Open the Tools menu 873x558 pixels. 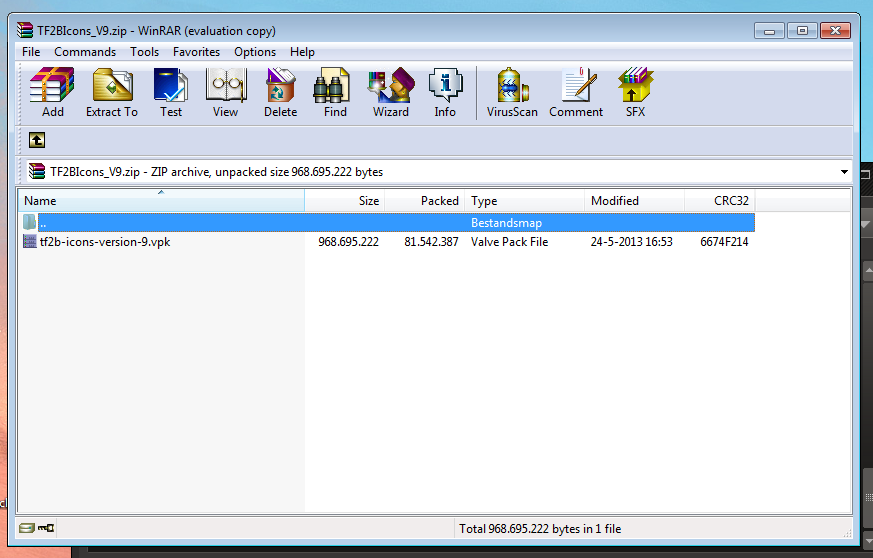[145, 52]
